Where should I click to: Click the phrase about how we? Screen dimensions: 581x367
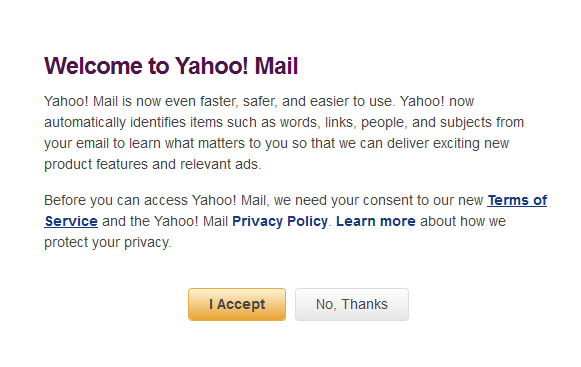pyautogui.click(x=463, y=221)
